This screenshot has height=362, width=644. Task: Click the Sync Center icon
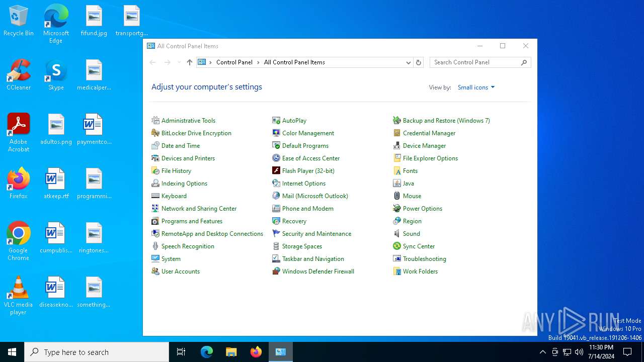(397, 246)
